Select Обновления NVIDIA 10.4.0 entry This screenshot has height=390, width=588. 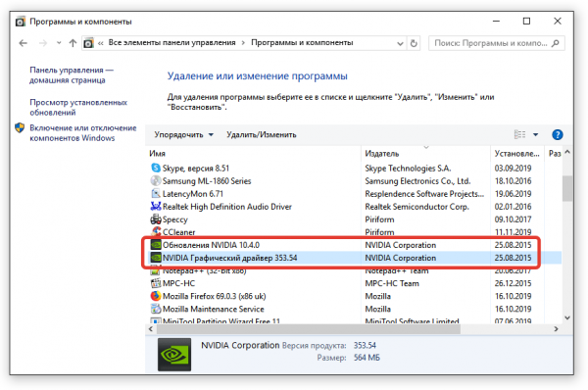click(211, 245)
